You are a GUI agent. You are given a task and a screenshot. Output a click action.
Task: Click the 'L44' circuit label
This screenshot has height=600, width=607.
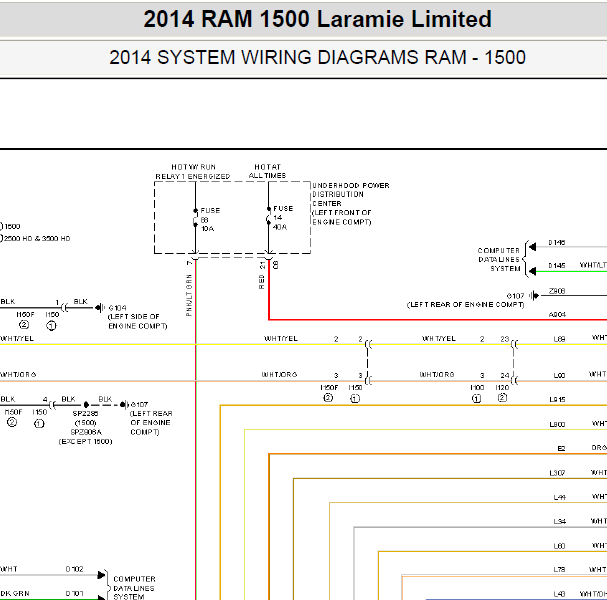560,497
